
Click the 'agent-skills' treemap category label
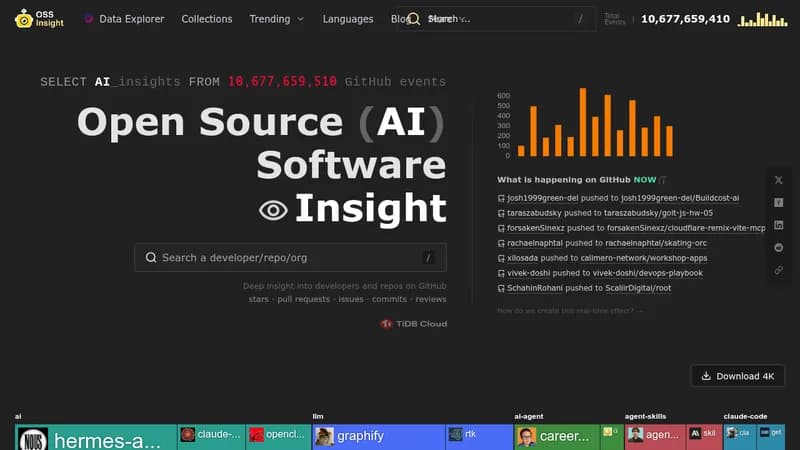click(645, 416)
